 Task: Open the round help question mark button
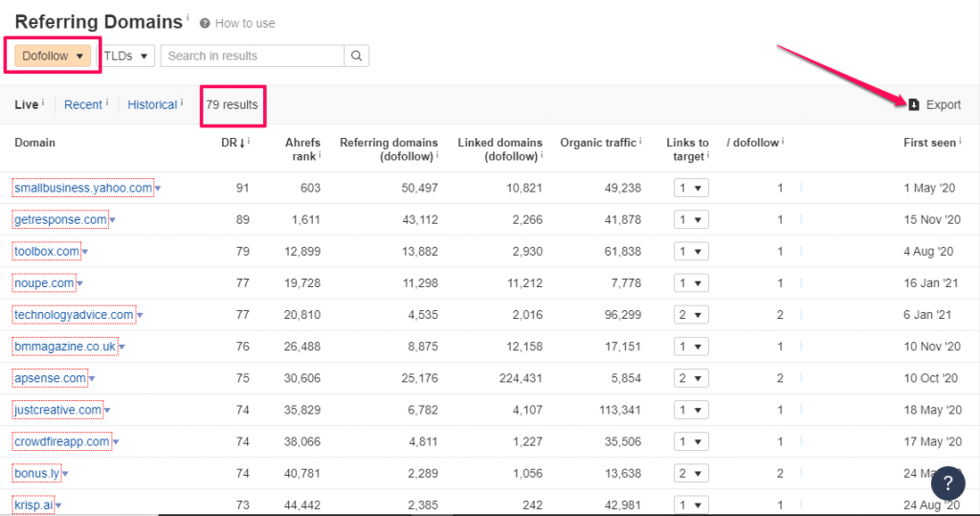[947, 482]
